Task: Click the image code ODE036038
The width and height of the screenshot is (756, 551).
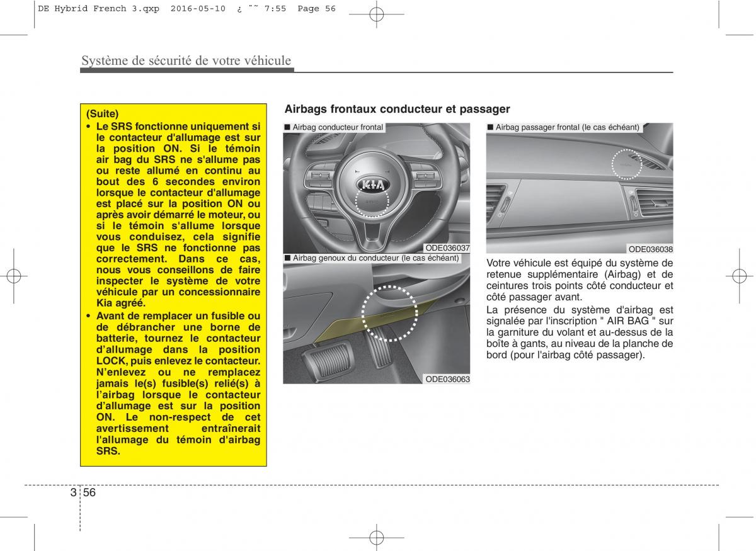Action: (x=651, y=249)
